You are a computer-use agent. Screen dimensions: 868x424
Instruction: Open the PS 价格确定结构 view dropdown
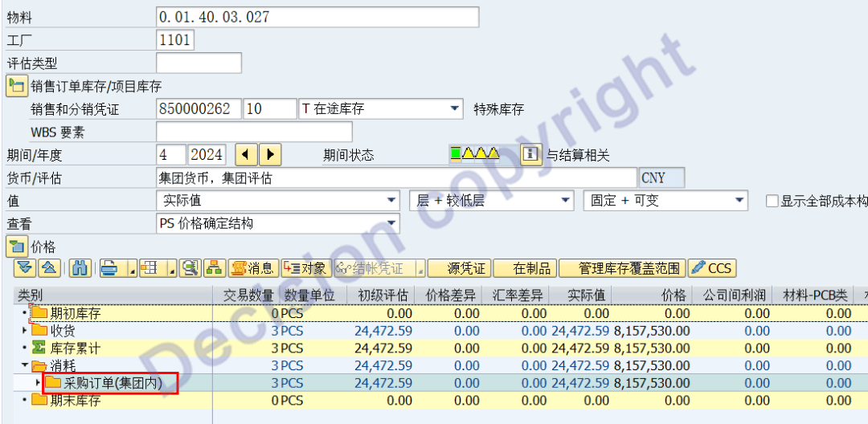click(392, 223)
